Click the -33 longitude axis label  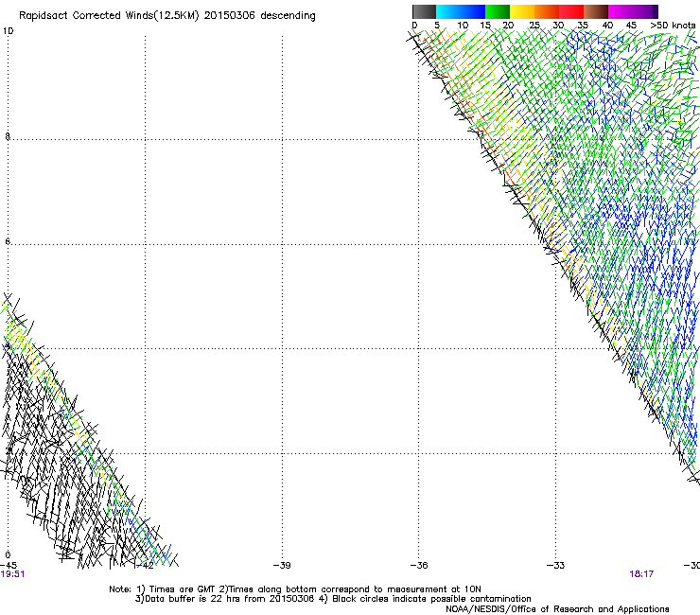pos(556,565)
